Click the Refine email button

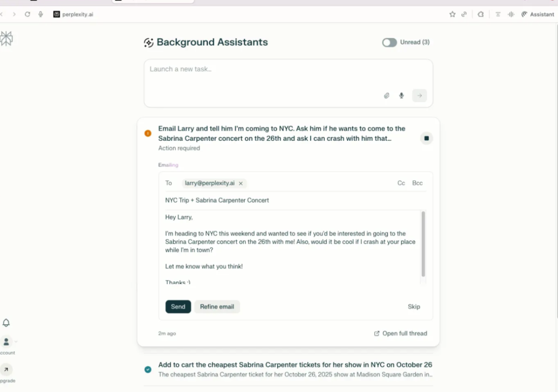coord(217,307)
